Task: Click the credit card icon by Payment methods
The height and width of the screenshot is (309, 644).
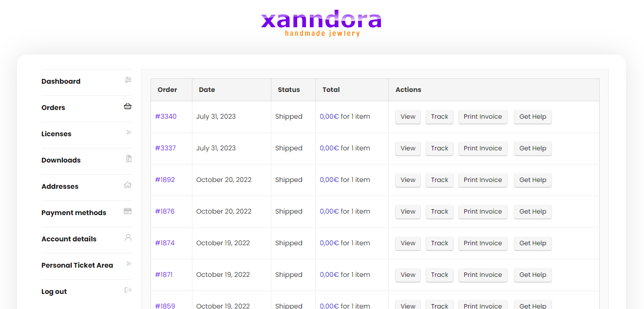Action: [x=128, y=211]
